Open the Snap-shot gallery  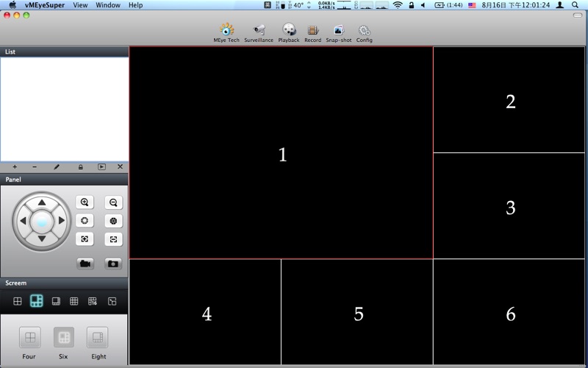pos(339,32)
